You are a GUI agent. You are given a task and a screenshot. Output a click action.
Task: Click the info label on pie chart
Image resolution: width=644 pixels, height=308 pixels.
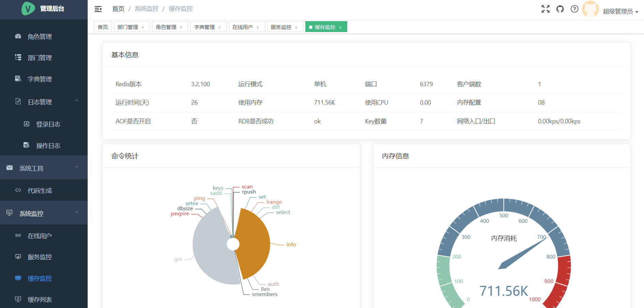[291, 244]
